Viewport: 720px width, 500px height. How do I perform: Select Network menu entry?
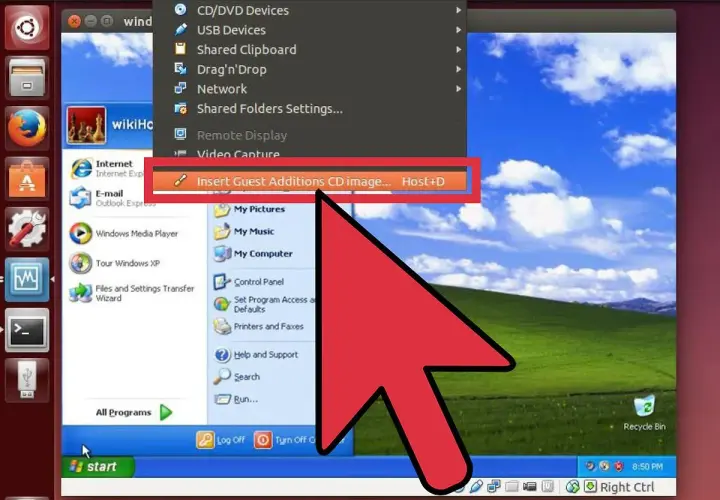click(310, 89)
